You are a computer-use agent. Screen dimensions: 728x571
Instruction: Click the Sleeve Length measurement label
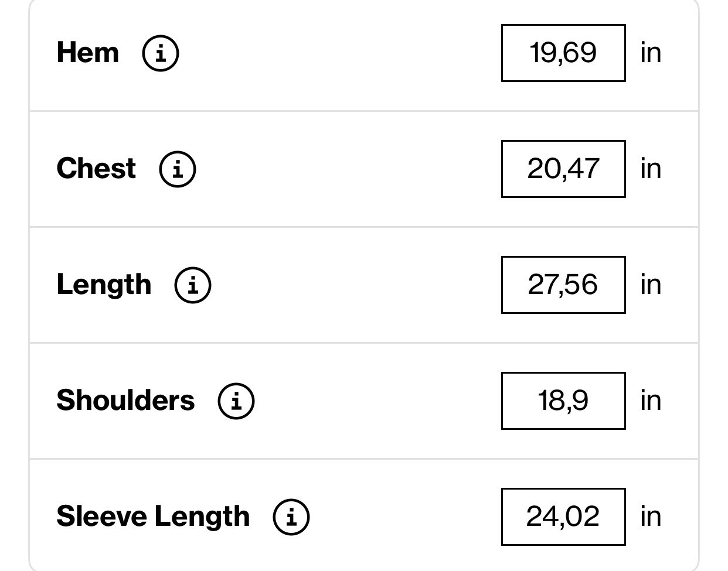(153, 517)
